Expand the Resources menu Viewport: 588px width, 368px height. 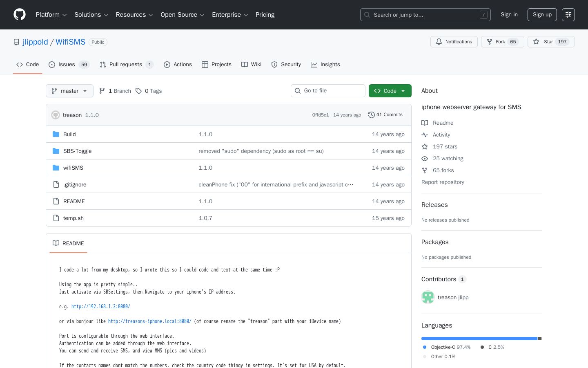pos(134,15)
